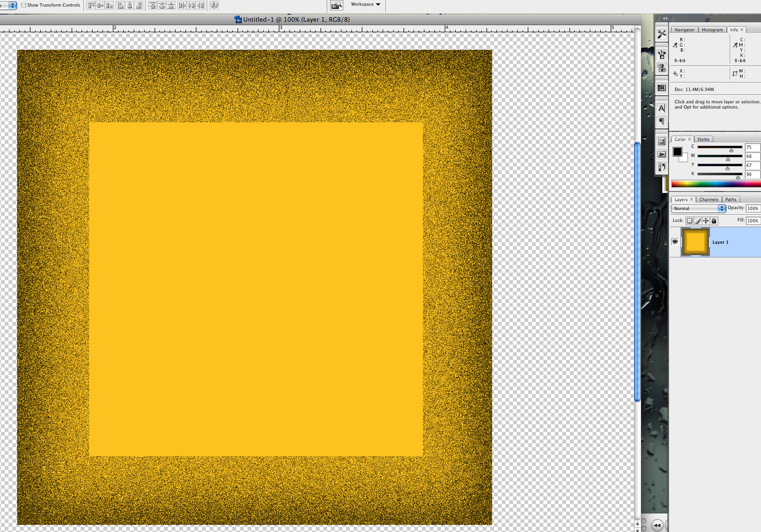Expand collapsed panel dock double arrows

(665, 18)
